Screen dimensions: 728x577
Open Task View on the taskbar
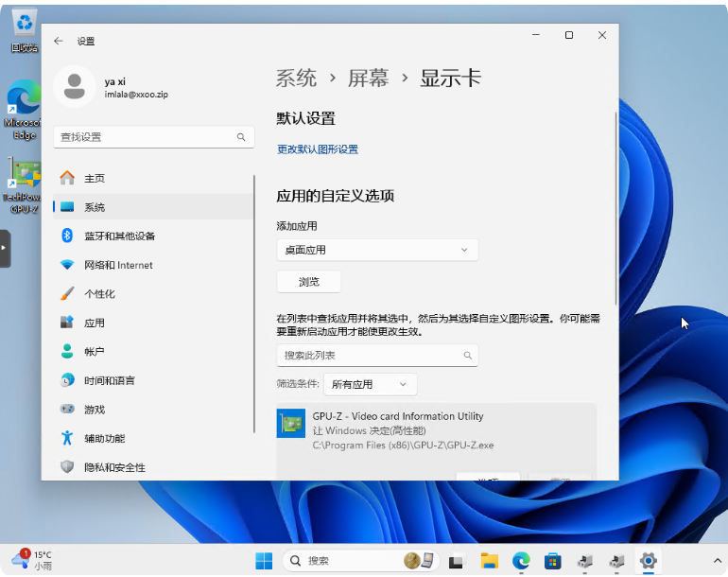(x=456, y=561)
